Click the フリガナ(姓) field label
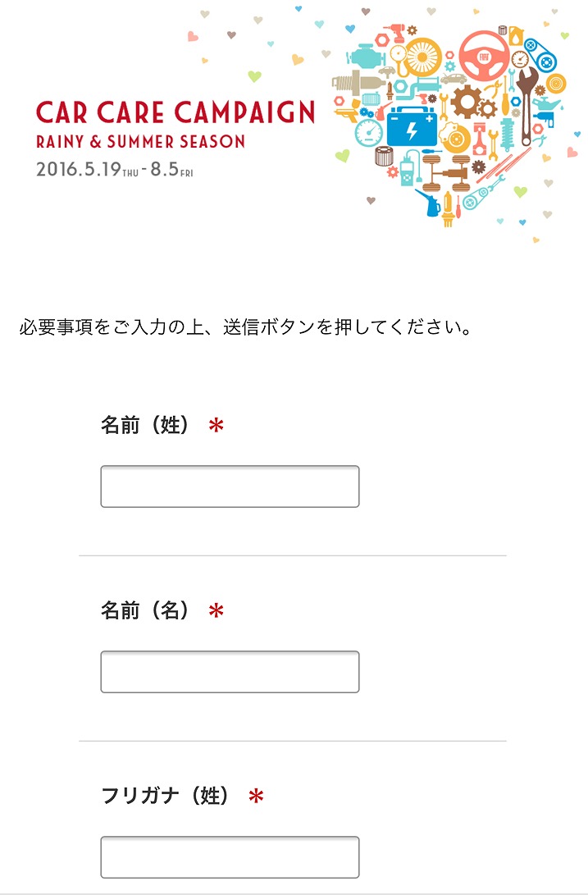 165,796
